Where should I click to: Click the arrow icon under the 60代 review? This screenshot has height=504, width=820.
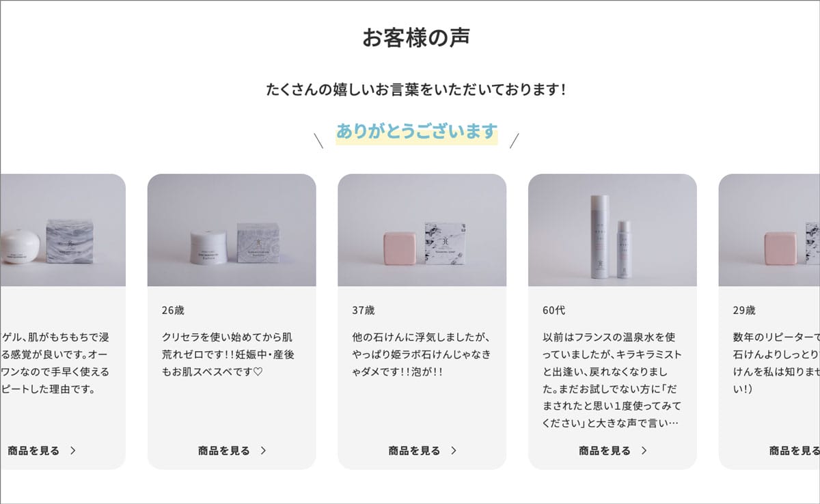click(644, 451)
